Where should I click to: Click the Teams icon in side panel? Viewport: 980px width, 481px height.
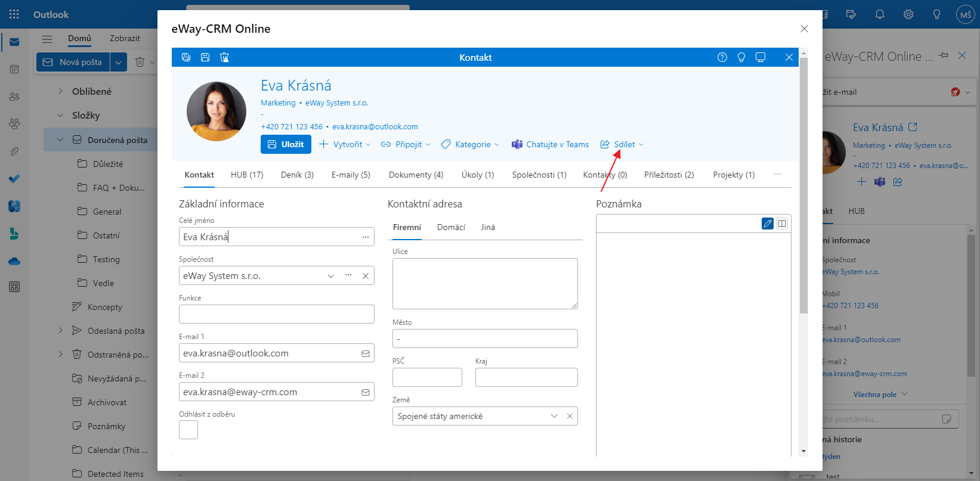880,182
